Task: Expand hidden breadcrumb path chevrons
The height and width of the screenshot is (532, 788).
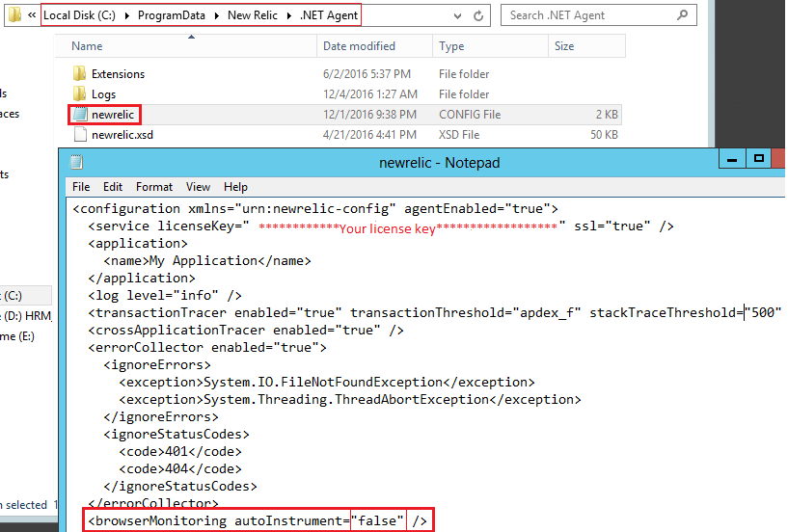Action: 32,15
